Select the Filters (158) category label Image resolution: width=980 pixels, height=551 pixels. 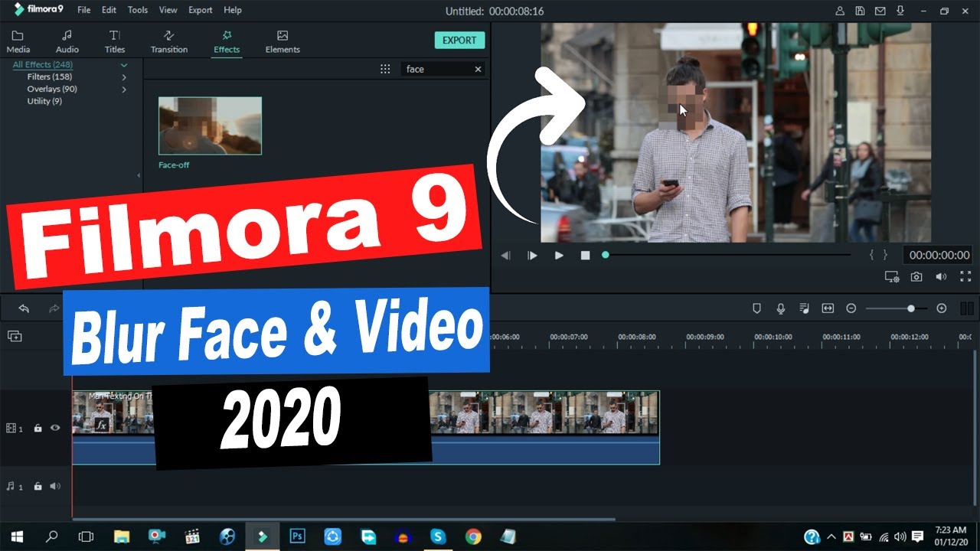point(50,77)
